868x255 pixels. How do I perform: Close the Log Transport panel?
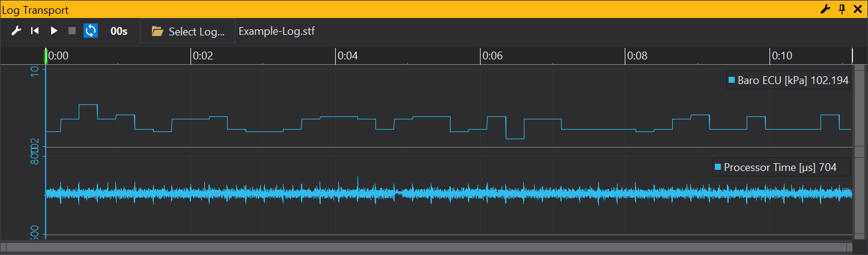(x=858, y=9)
